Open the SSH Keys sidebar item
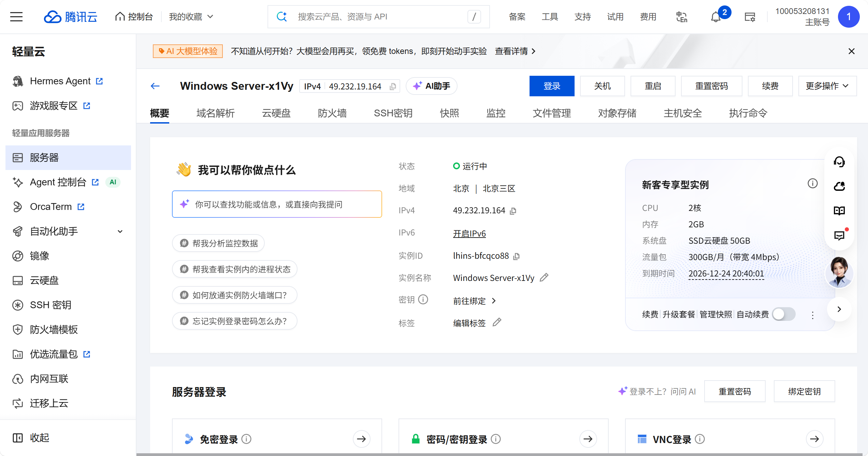 (68, 305)
